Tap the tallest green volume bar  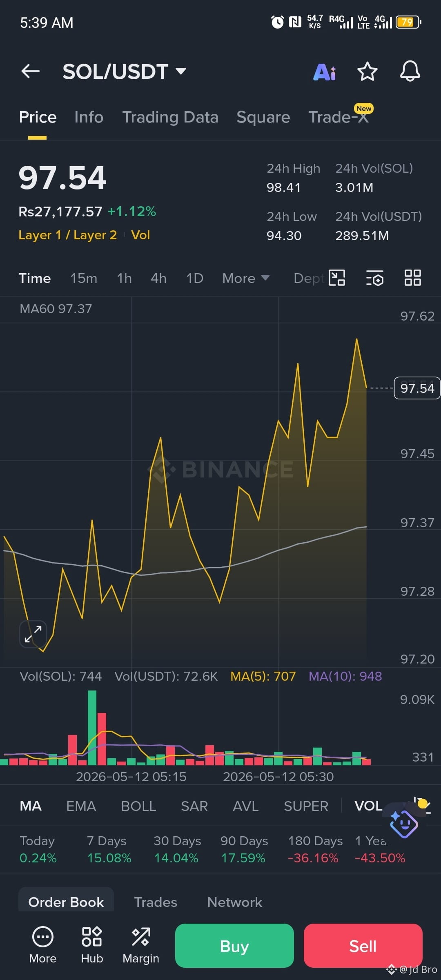tap(92, 728)
